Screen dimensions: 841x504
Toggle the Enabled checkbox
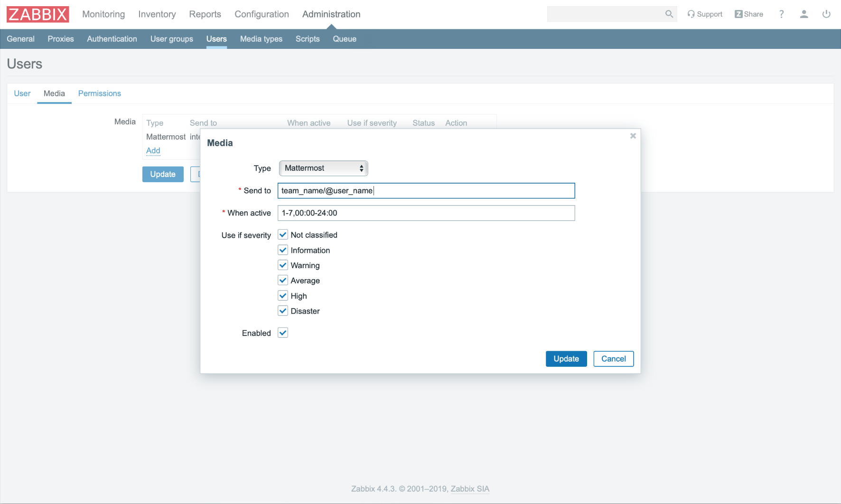click(x=283, y=333)
